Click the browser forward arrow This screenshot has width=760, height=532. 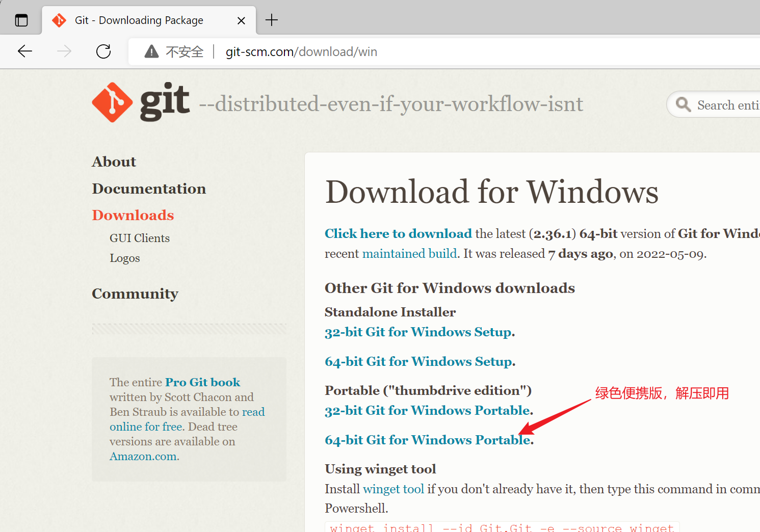pos(64,51)
